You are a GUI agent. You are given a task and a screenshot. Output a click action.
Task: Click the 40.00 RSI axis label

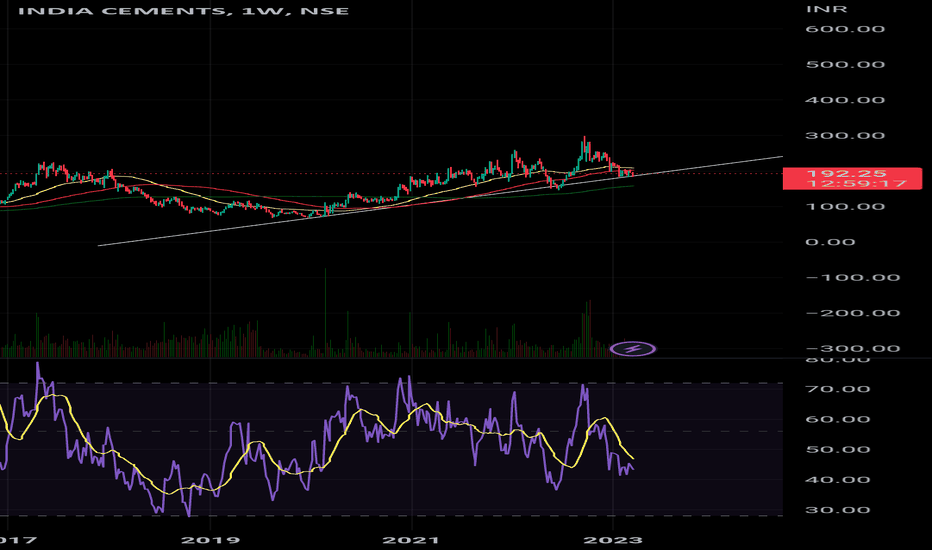[x=838, y=480]
